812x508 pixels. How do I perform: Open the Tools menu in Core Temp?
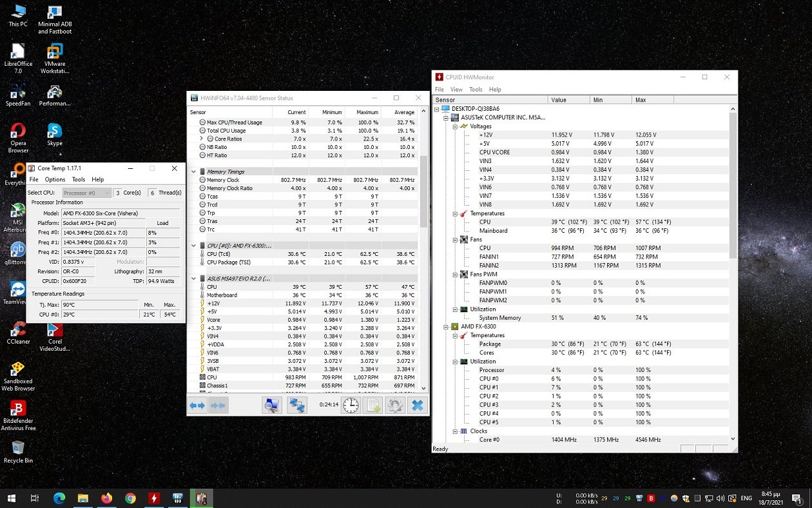(79, 180)
